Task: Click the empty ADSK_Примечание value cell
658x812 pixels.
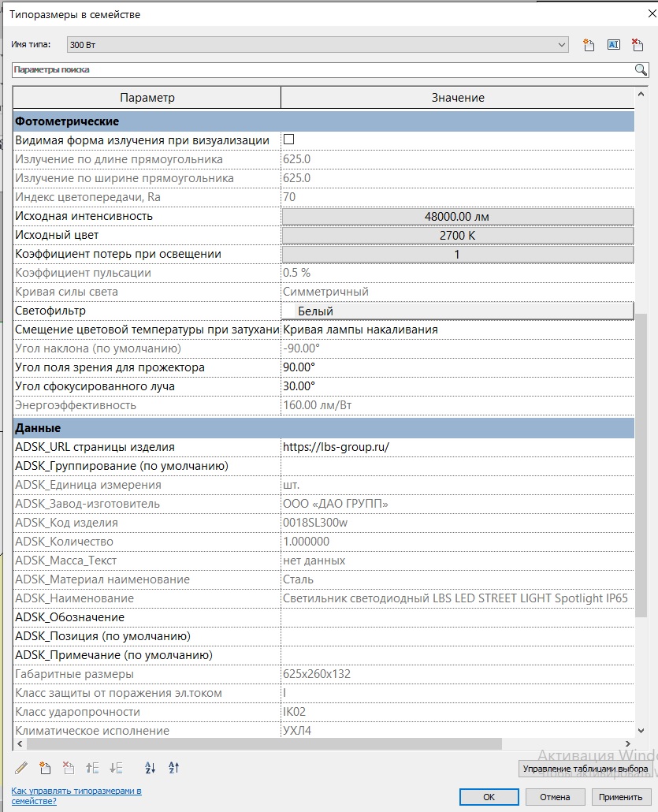Action: [x=458, y=655]
